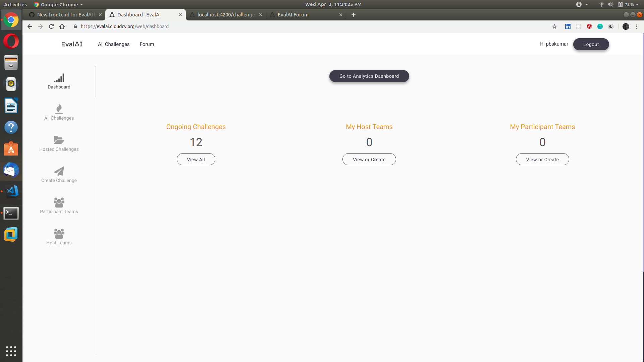Bookmark this page using the star icon

tap(554, 26)
